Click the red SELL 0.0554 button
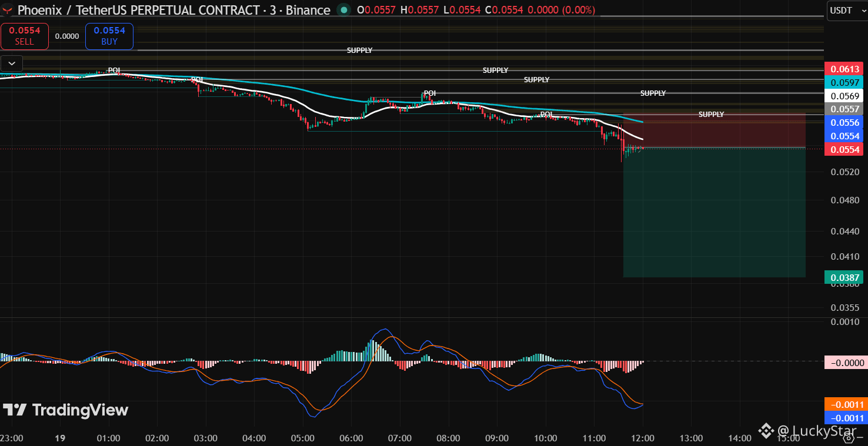 (25, 36)
